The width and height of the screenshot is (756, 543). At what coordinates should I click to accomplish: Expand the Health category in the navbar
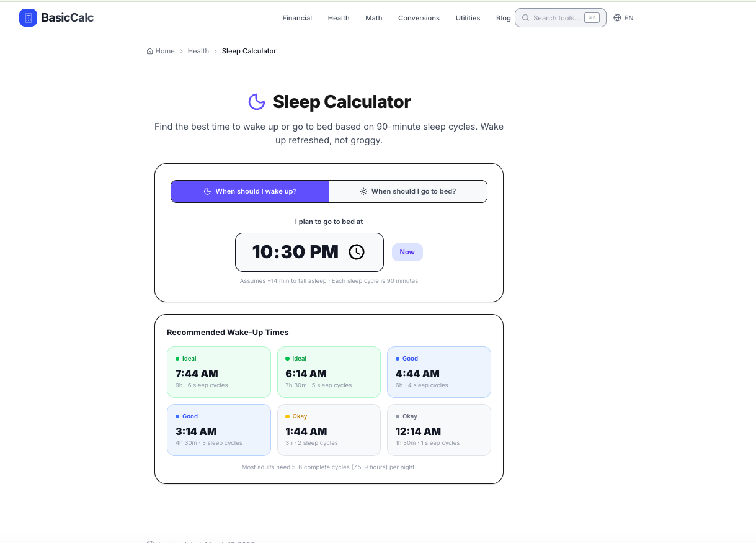(339, 18)
